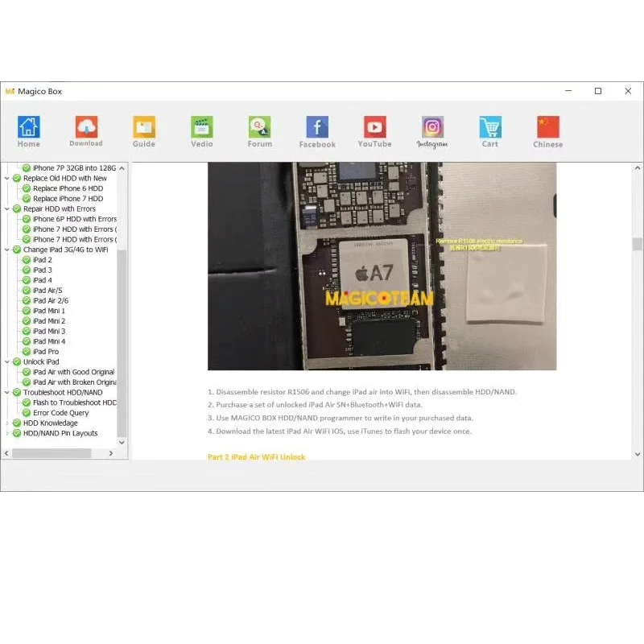Select iPad Air with Broken Original item
The height and width of the screenshot is (644, 644).
tap(75, 382)
